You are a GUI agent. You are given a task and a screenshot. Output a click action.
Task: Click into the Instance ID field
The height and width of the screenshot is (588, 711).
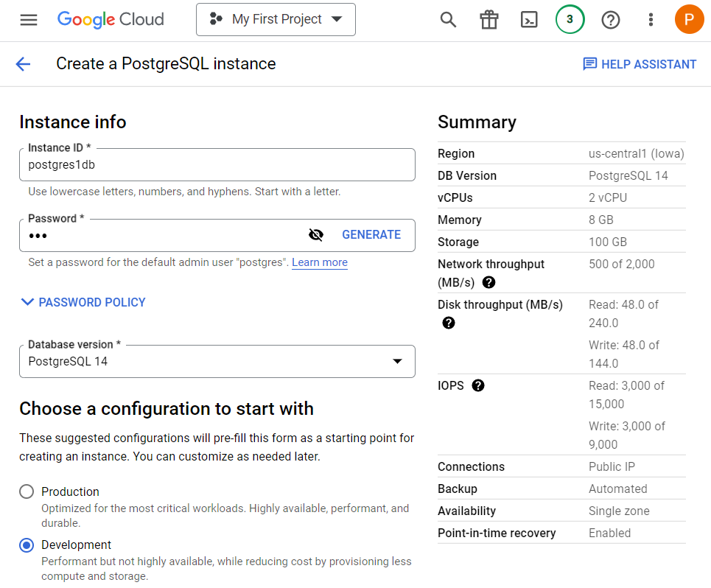tap(217, 164)
